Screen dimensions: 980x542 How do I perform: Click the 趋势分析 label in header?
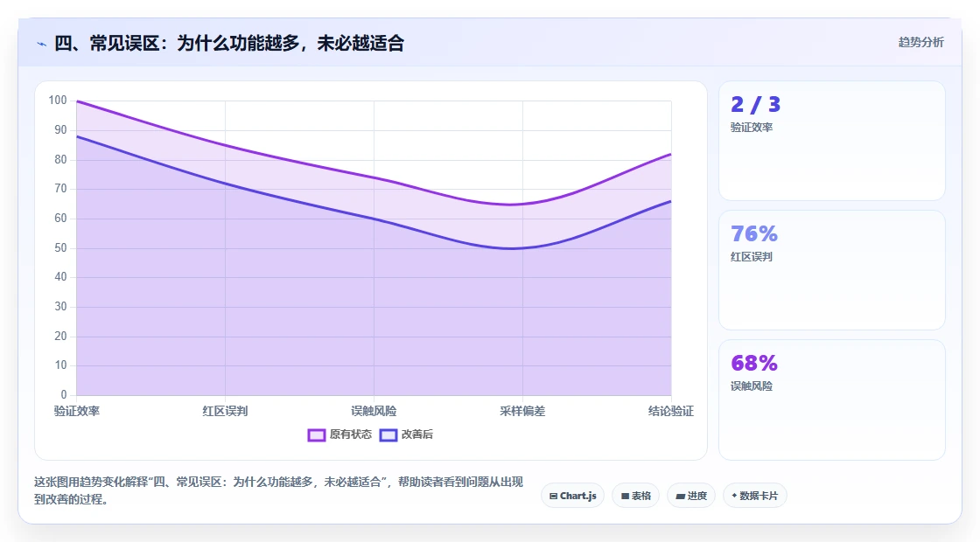(x=920, y=43)
